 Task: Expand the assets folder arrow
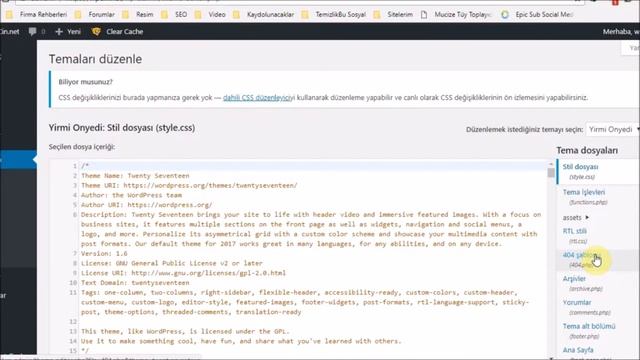pyautogui.click(x=587, y=218)
